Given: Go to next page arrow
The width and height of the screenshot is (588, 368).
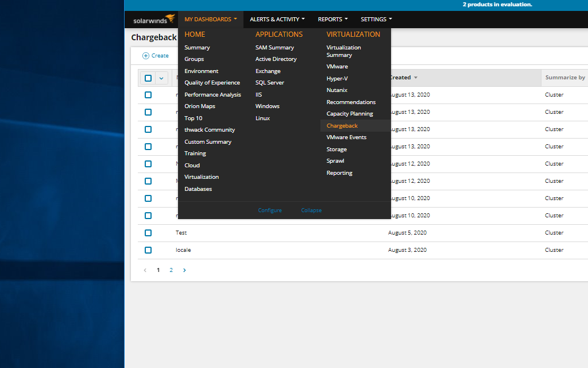Looking at the screenshot, I should tap(184, 270).
